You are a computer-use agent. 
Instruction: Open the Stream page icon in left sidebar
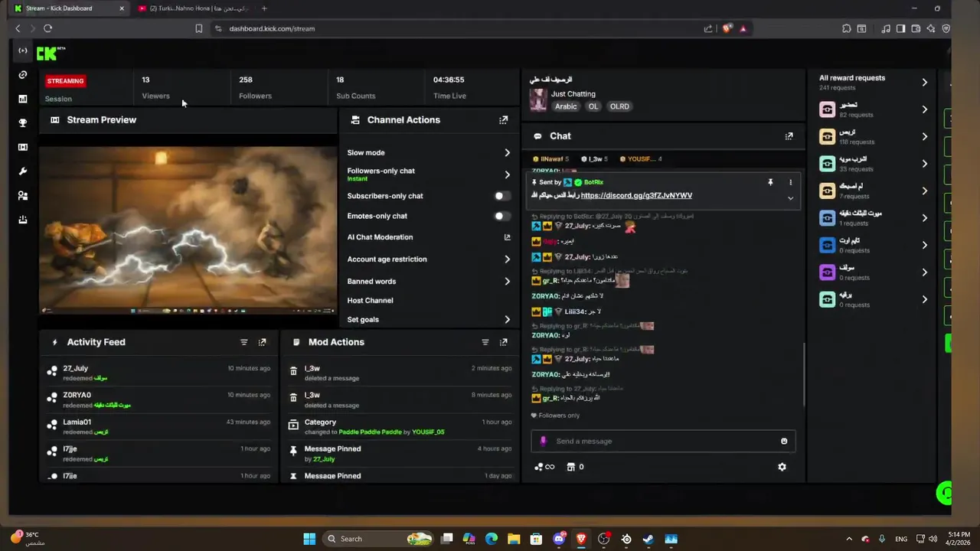pos(23,51)
